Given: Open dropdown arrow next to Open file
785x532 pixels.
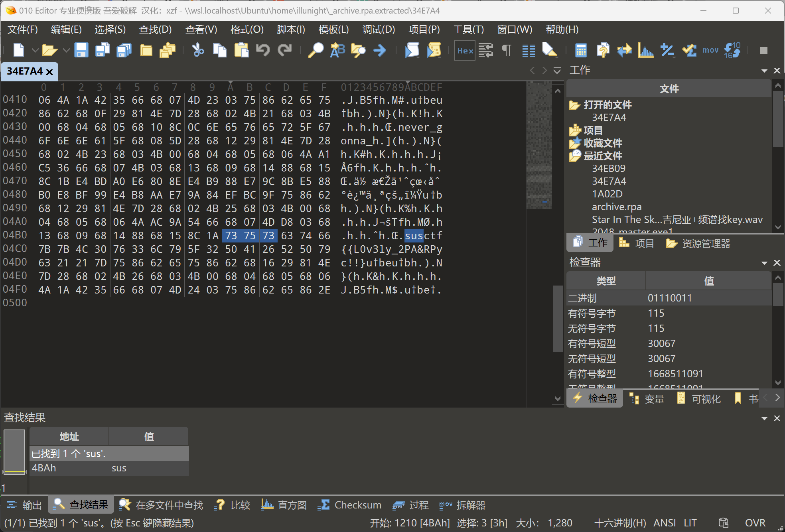Looking at the screenshot, I should click(66, 50).
